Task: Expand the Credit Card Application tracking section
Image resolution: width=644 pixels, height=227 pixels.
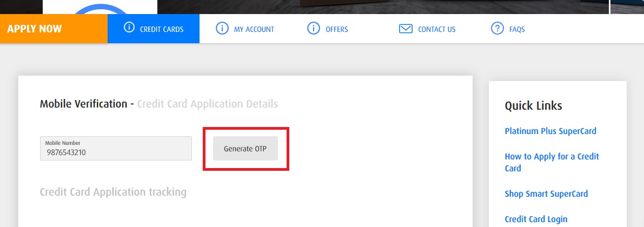Action: pos(113,192)
